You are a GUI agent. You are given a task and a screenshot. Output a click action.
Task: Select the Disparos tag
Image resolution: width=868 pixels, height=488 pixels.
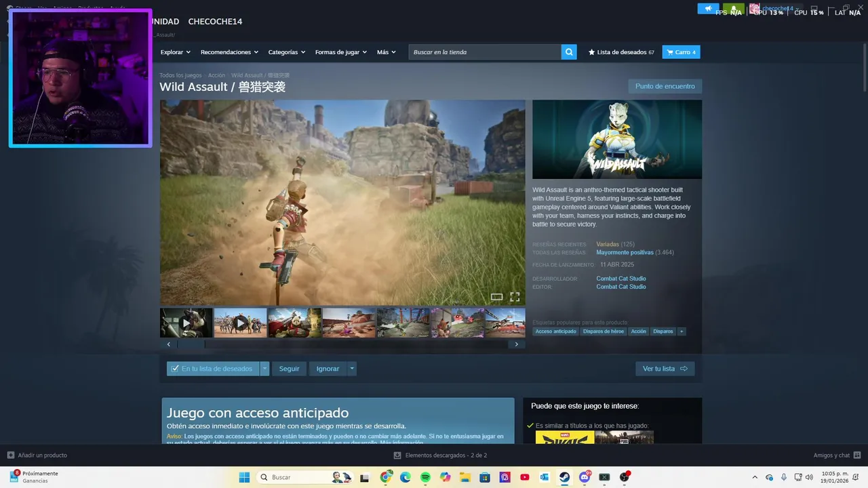pyautogui.click(x=663, y=331)
